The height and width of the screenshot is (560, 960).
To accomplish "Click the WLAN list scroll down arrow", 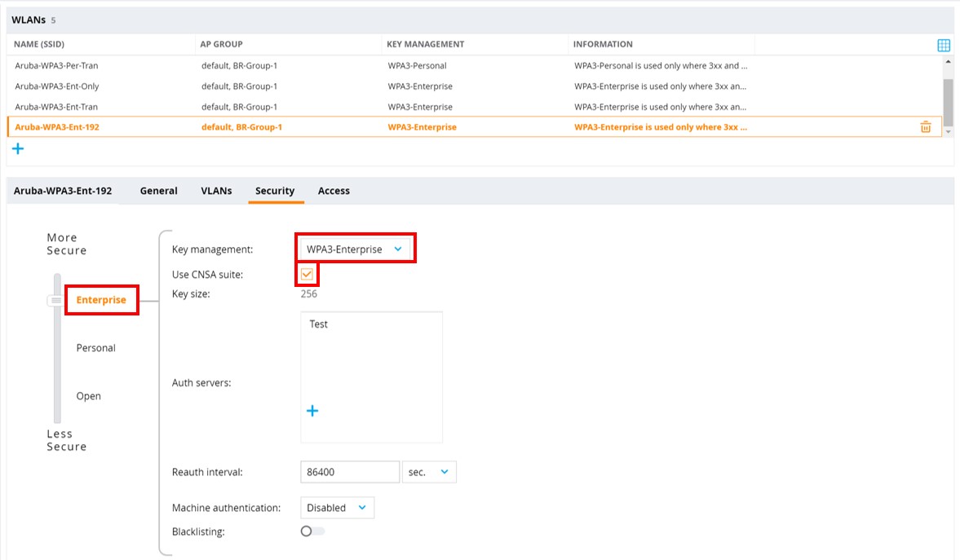I will click(x=948, y=131).
